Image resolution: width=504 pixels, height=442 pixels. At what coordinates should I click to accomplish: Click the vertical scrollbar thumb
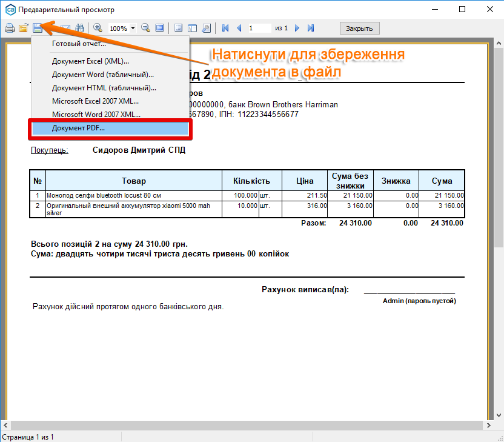tap(499, 147)
